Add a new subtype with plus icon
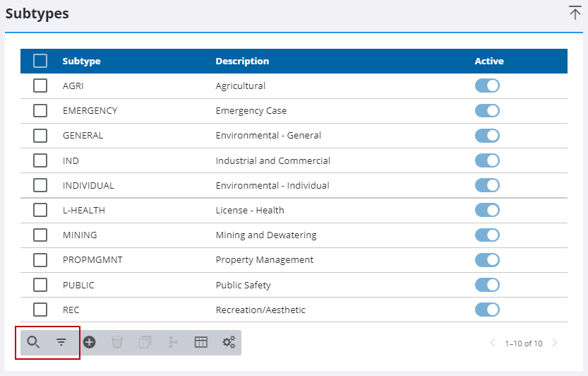This screenshot has width=588, height=376. pos(90,343)
